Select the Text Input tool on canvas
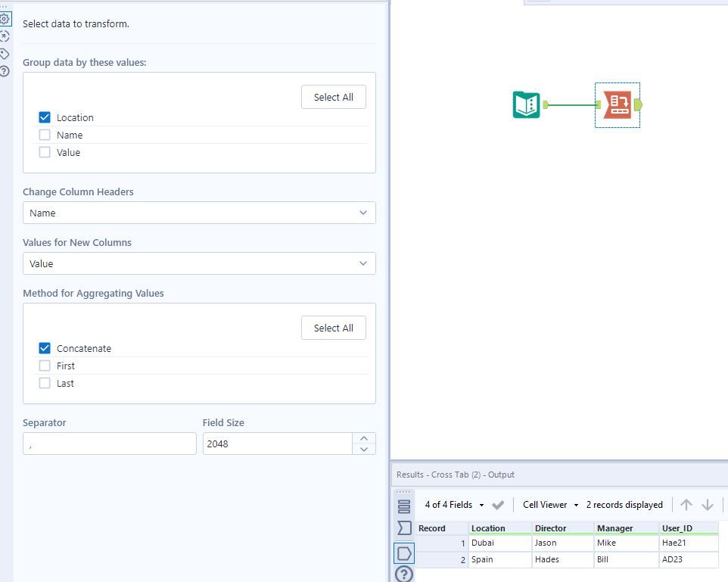Image resolution: width=728 pixels, height=582 pixels. 527,105
